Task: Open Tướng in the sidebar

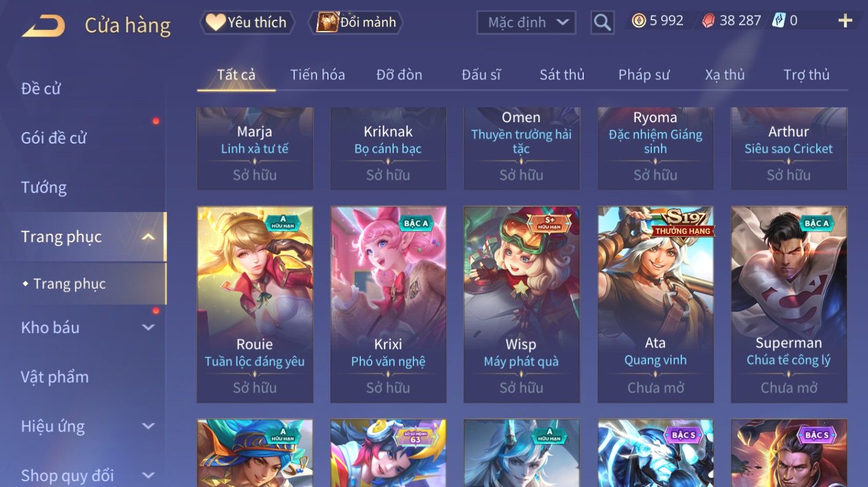Action: 44,187
